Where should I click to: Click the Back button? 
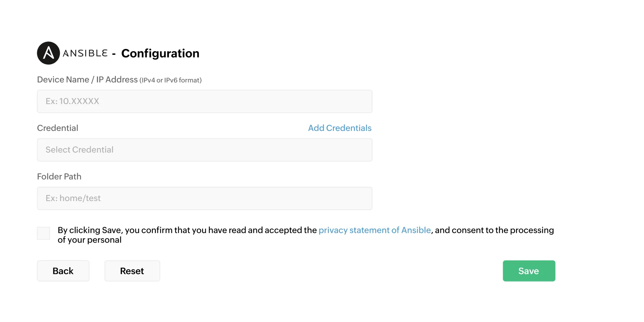pos(63,271)
